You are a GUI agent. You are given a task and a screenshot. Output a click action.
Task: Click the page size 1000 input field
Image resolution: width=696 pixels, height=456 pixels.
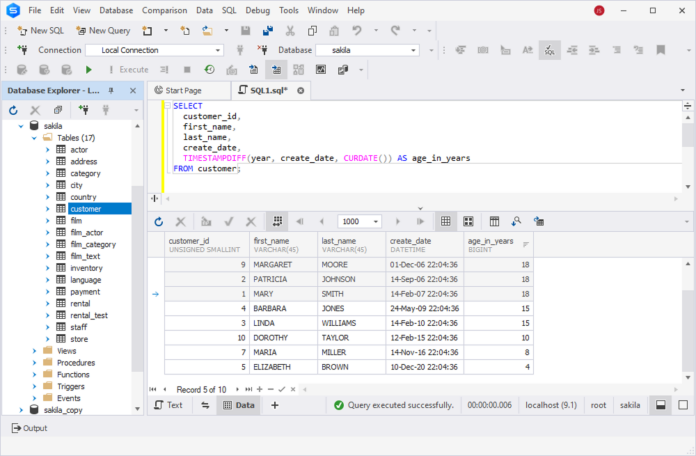[355, 222]
